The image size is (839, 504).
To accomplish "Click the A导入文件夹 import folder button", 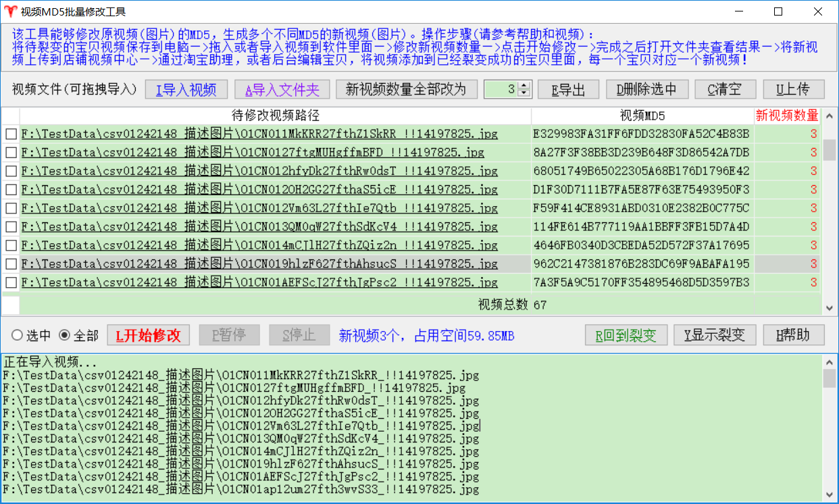I will (282, 90).
